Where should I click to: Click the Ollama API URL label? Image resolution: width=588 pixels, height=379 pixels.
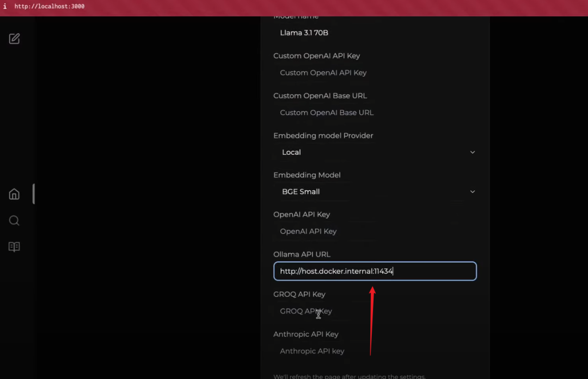coord(302,254)
